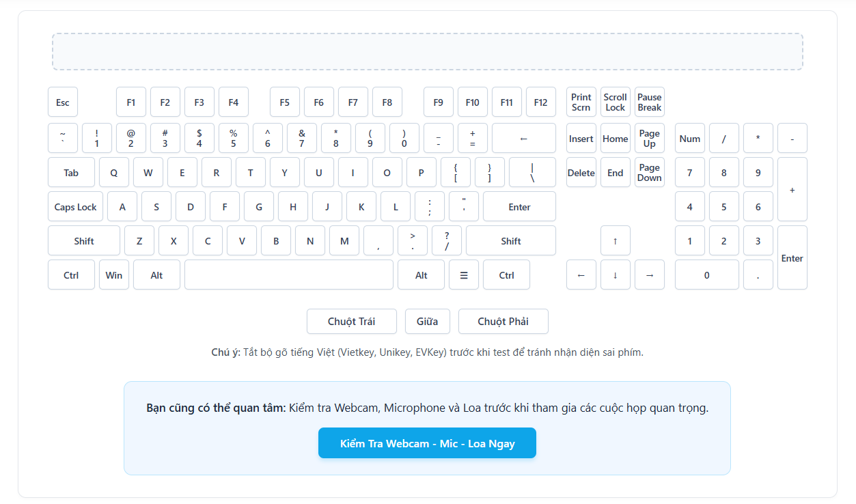The image size is (856, 504).
Task: Toggle the Num lock key
Action: pyautogui.click(x=690, y=138)
